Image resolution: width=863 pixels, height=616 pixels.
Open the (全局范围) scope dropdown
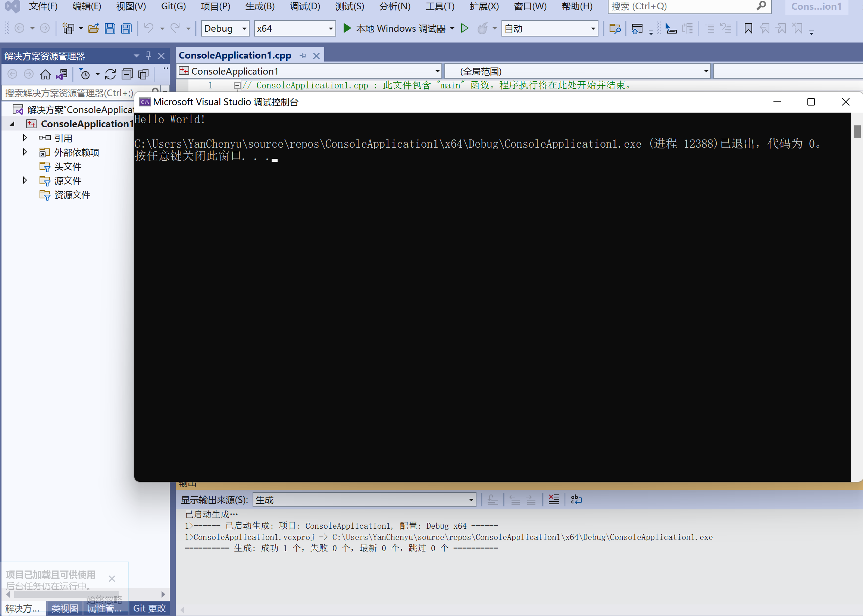(x=577, y=71)
